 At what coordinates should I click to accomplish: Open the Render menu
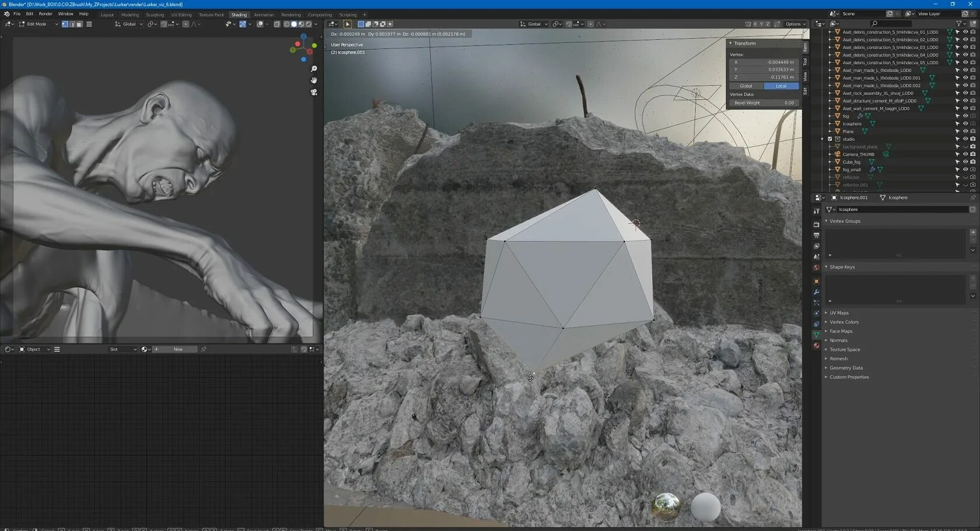coord(45,14)
